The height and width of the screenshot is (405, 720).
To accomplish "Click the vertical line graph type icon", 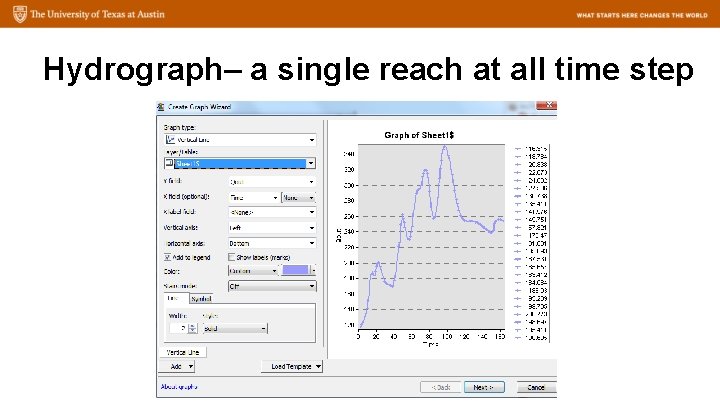I will [x=170, y=140].
